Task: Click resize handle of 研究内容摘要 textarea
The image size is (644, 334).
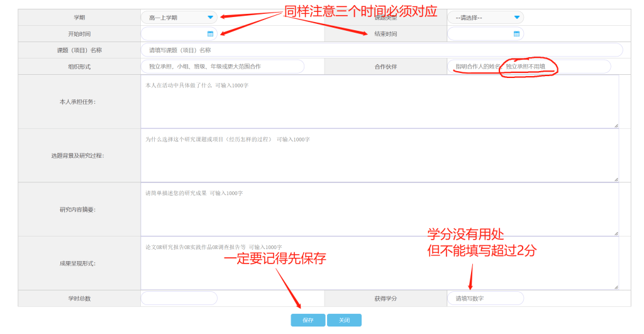Action: point(616,233)
